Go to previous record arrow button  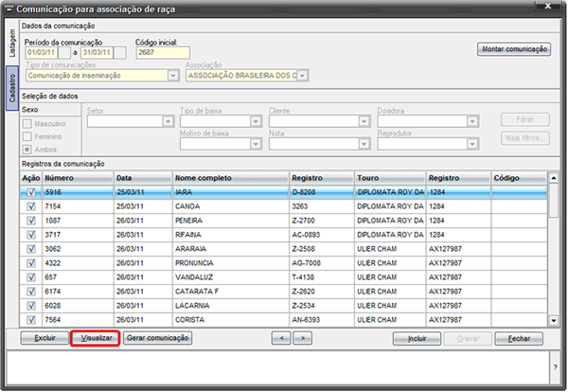pos(281,338)
